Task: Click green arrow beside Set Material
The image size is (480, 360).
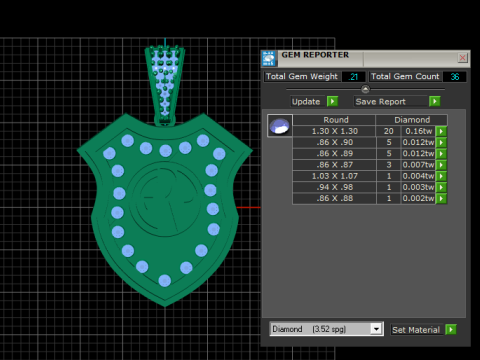Action: pos(451,330)
